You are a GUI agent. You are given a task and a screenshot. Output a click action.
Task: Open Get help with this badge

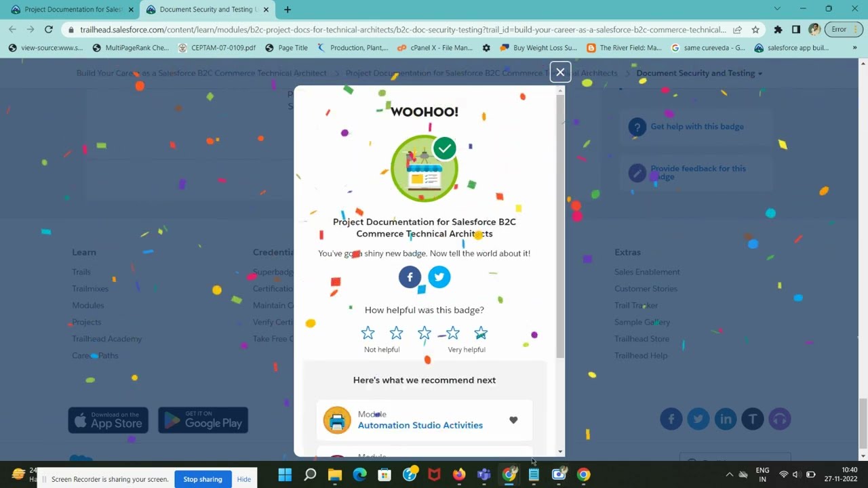tap(697, 127)
